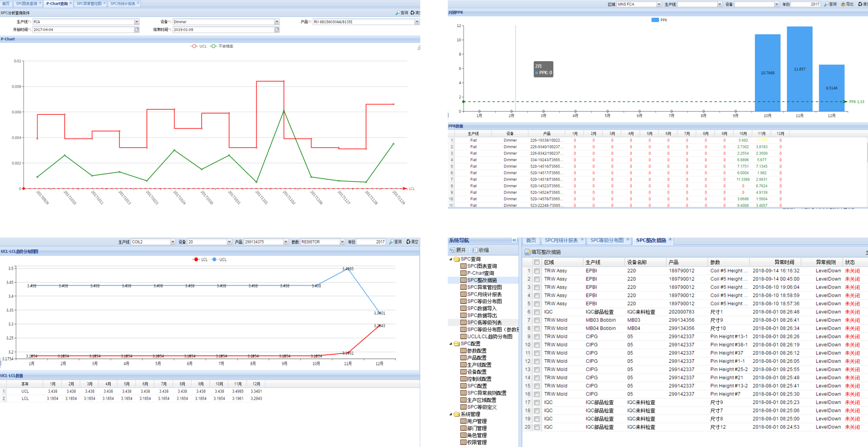The width and height of the screenshot is (868, 447).
Task: Check row 9 Pin Height#13-1 checkbox
Action: pos(537,336)
